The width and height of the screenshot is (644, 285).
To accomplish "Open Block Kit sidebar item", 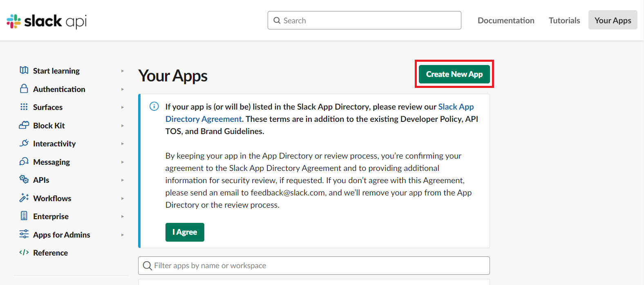I will point(49,126).
